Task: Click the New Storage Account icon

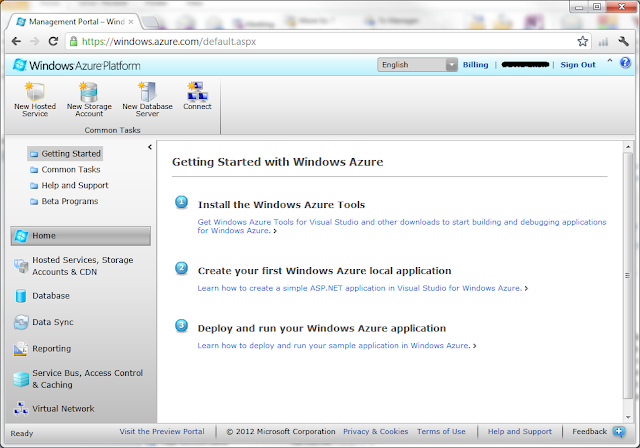Action: pyautogui.click(x=89, y=91)
